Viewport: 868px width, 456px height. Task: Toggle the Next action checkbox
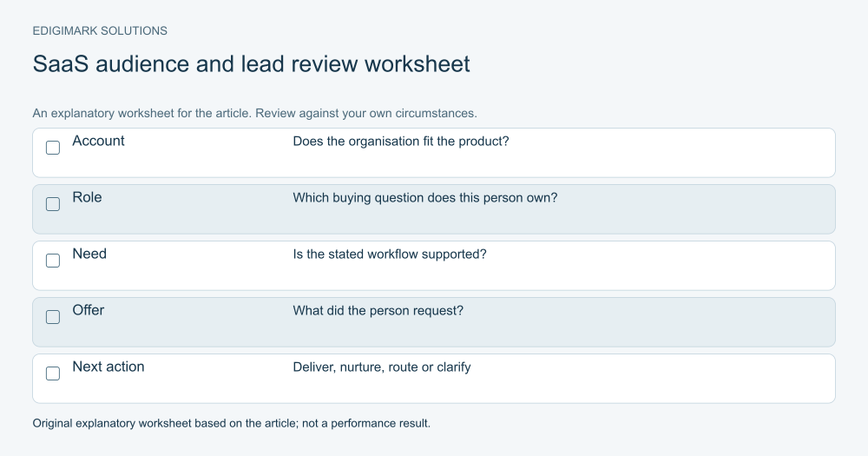[53, 373]
